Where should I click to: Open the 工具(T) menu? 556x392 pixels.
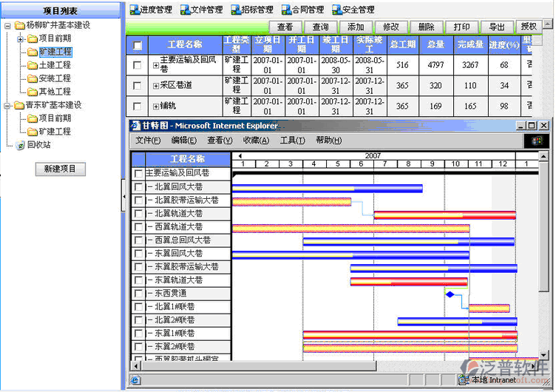(x=293, y=141)
